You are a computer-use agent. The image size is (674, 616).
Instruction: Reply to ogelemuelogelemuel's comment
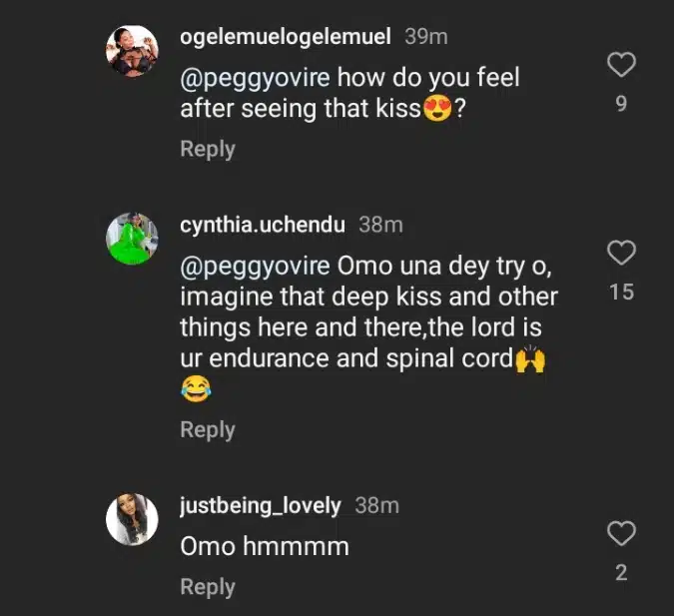pyautogui.click(x=208, y=149)
